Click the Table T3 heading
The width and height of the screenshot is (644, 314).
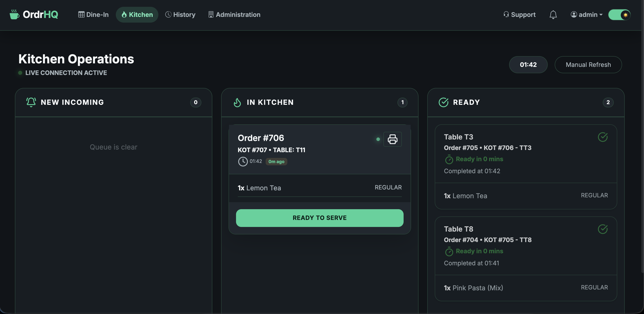458,137
